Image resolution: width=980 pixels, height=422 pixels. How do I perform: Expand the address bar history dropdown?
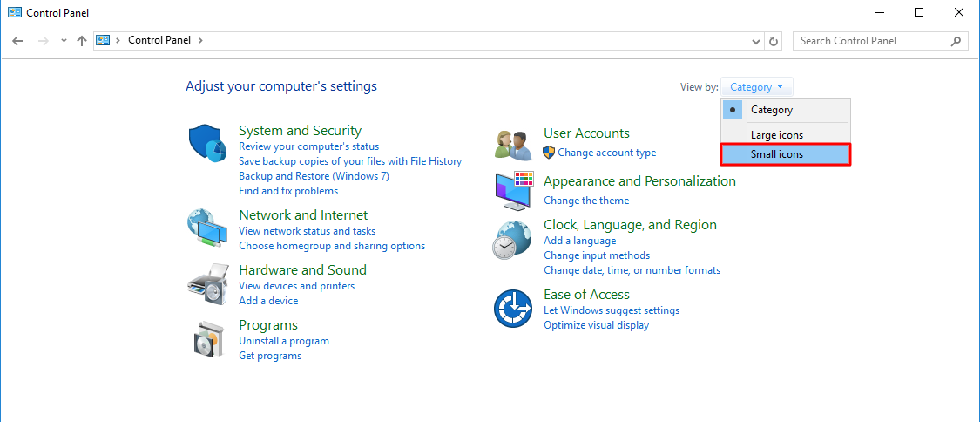[756, 41]
